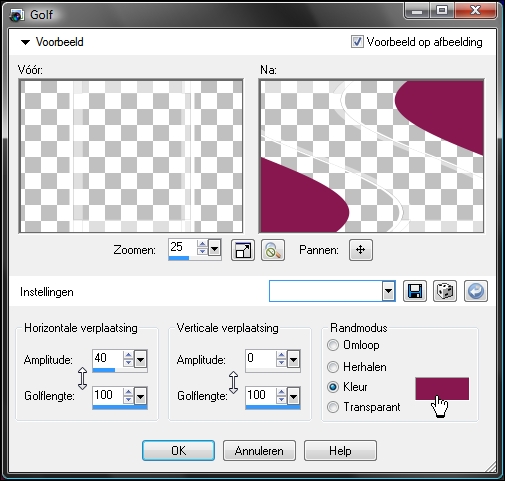
Task: Click the save preset floppy disk icon
Action: [x=415, y=291]
